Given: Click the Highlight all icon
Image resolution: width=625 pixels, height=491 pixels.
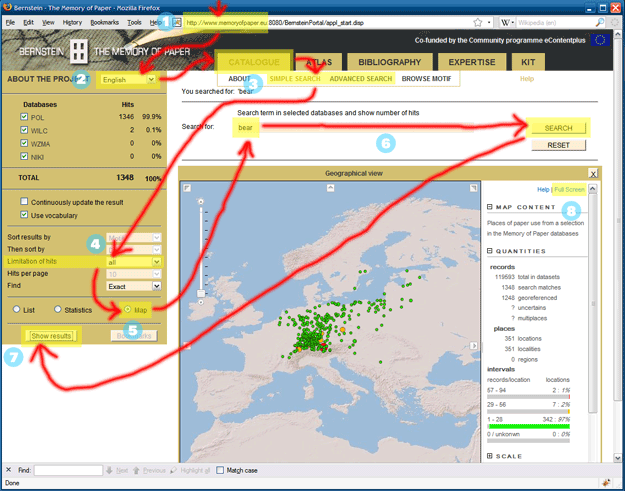Looking at the screenshot, I should (173, 470).
